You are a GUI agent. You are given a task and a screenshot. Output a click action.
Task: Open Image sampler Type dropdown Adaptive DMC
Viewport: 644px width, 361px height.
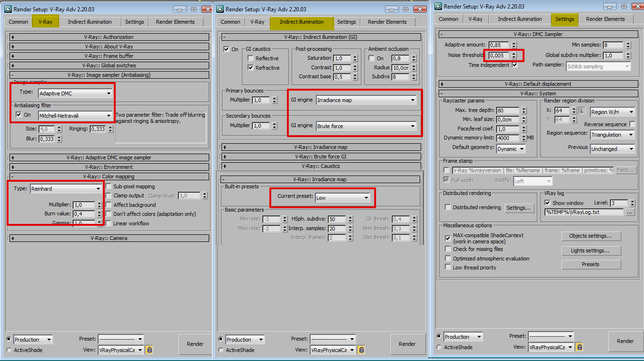point(75,93)
